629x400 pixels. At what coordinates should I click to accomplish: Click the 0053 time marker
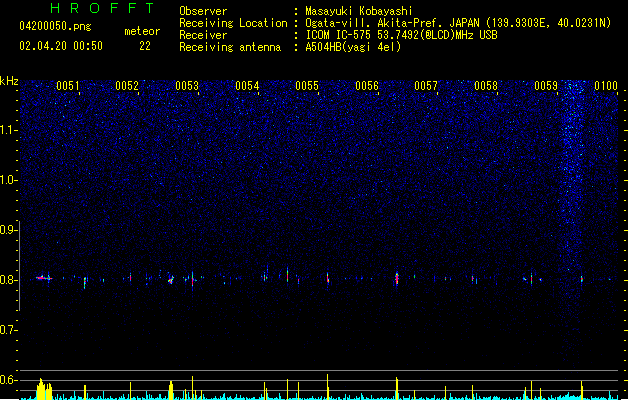187,85
